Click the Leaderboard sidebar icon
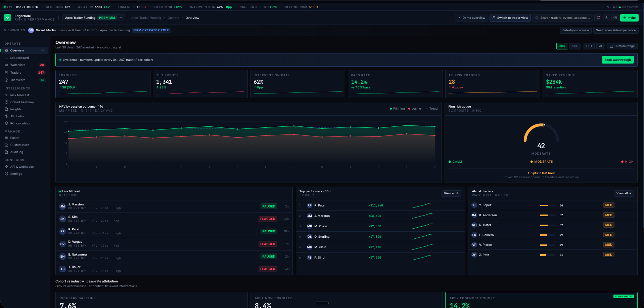The image size is (644, 308). (6, 58)
